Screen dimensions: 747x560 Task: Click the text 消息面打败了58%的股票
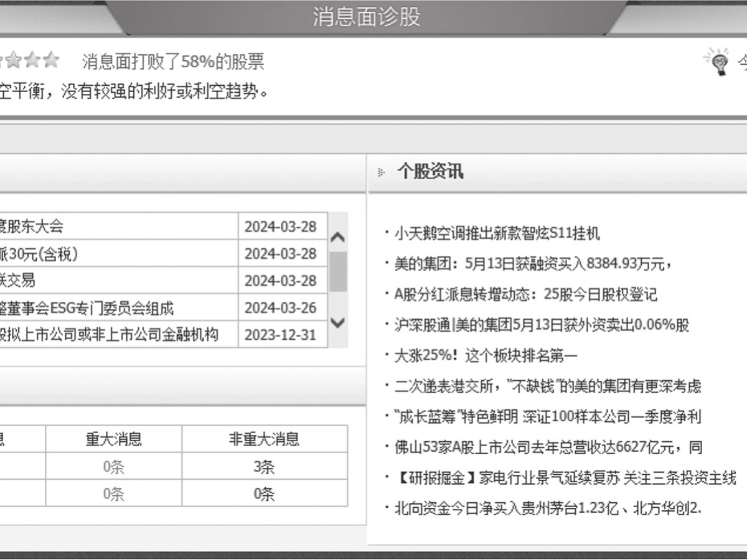tap(173, 61)
